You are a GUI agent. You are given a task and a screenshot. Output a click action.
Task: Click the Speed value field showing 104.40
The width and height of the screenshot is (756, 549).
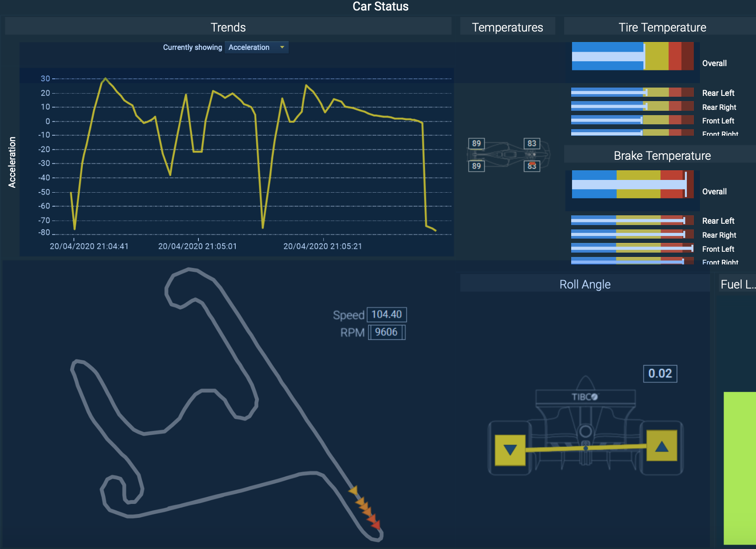click(387, 314)
